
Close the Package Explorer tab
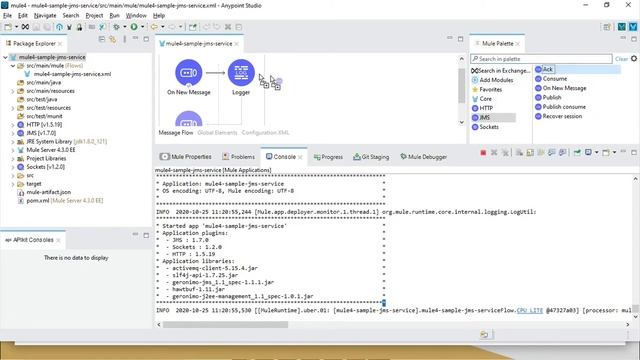[60, 44]
